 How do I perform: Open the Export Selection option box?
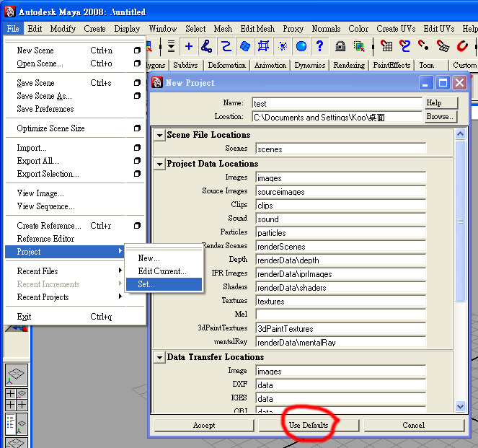137,174
